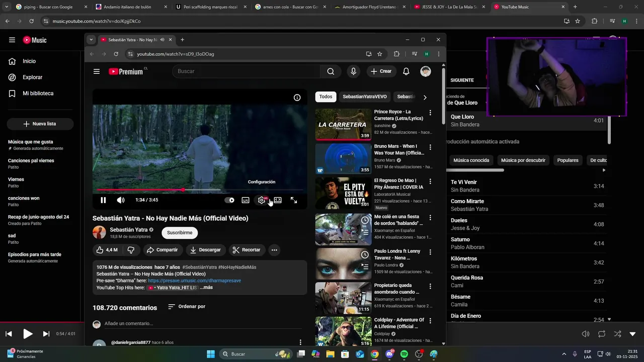Open La Carretera video thumbnail

tap(343, 124)
